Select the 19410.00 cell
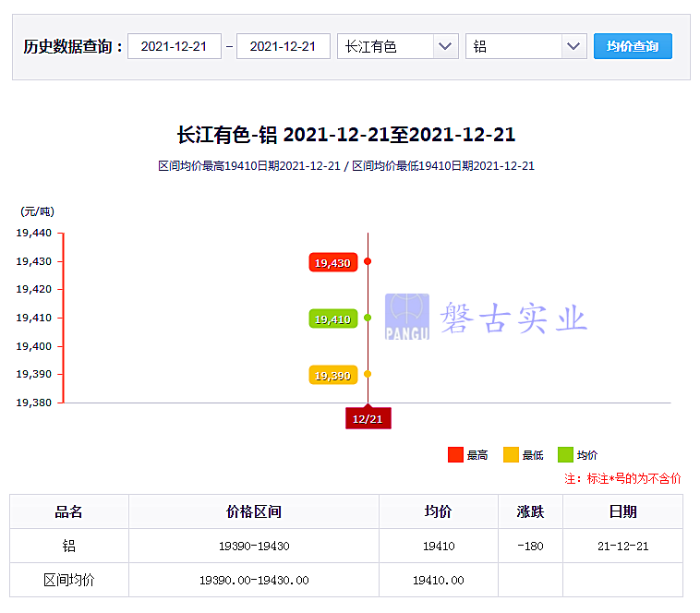The image size is (700, 613). tap(439, 581)
